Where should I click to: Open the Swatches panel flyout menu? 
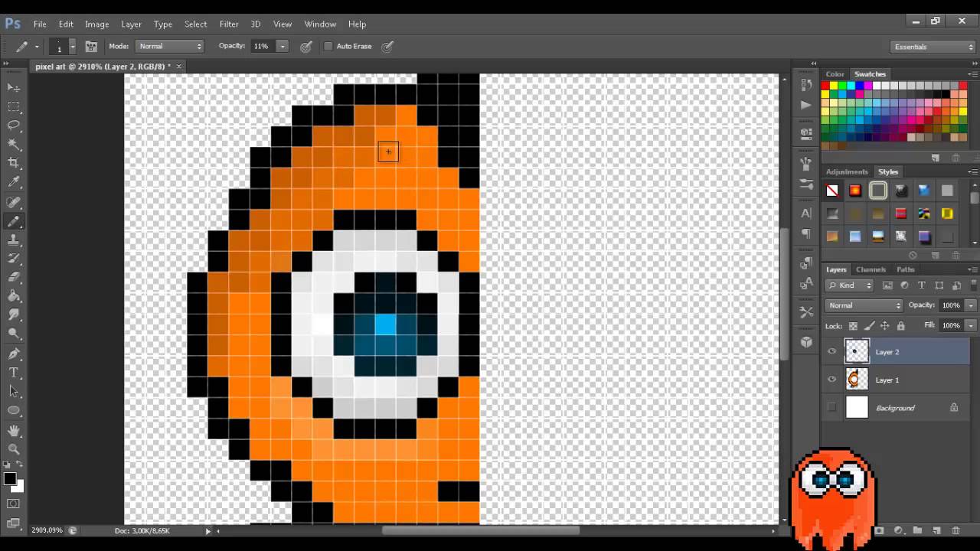coord(972,74)
